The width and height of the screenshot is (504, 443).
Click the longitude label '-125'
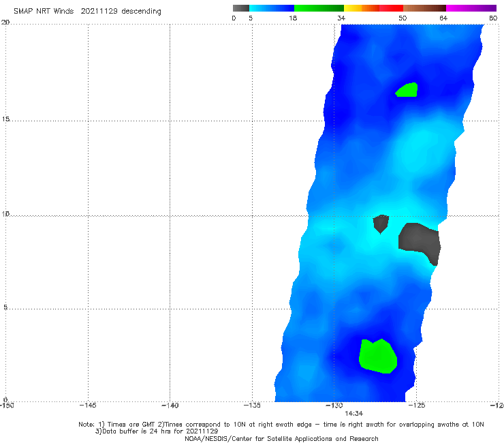tap(417, 406)
